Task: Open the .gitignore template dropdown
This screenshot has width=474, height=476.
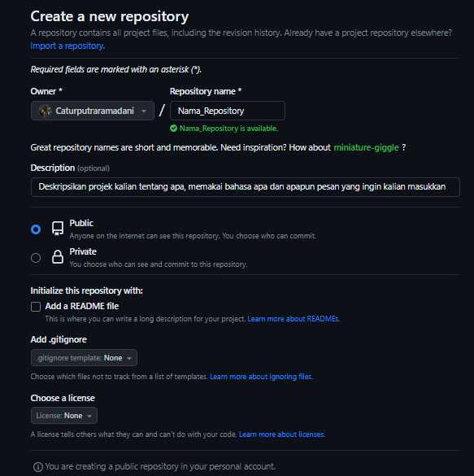Action: 84,357
